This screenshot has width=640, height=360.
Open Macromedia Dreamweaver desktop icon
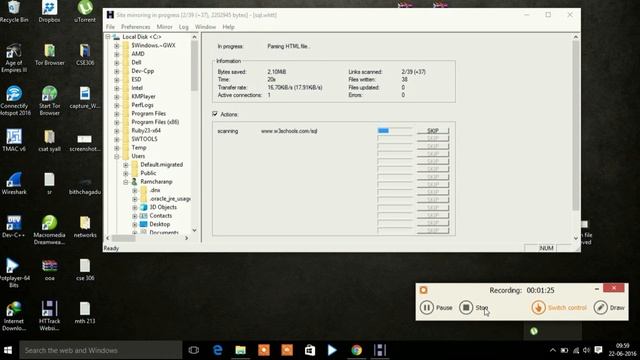[x=49, y=230]
